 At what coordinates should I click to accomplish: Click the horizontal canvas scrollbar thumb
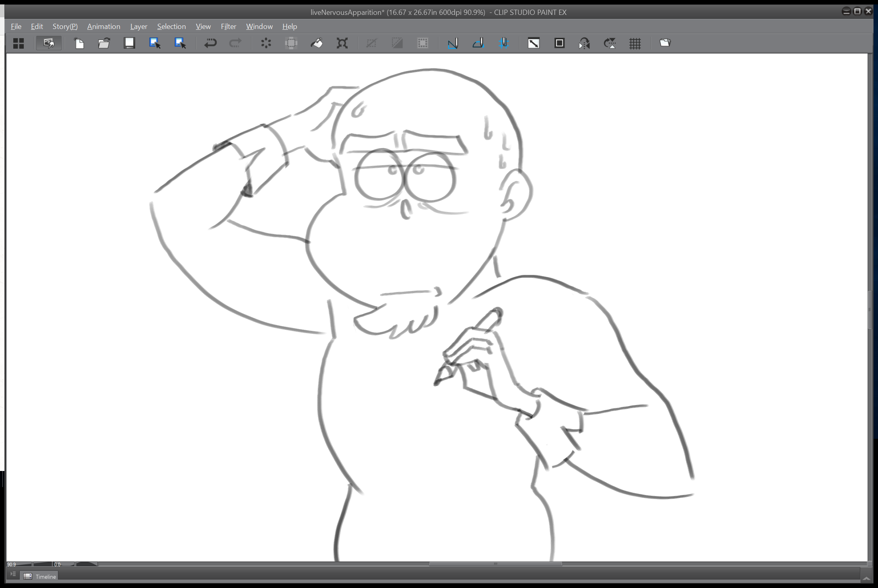(x=495, y=564)
